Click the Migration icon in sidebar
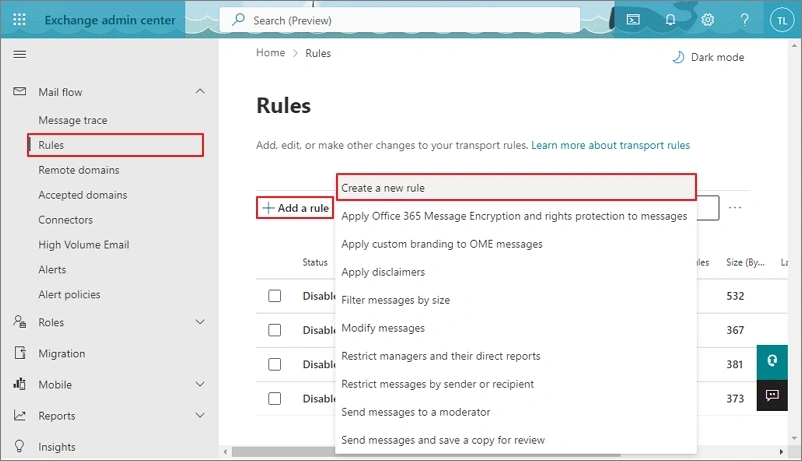The width and height of the screenshot is (802, 461). [19, 353]
